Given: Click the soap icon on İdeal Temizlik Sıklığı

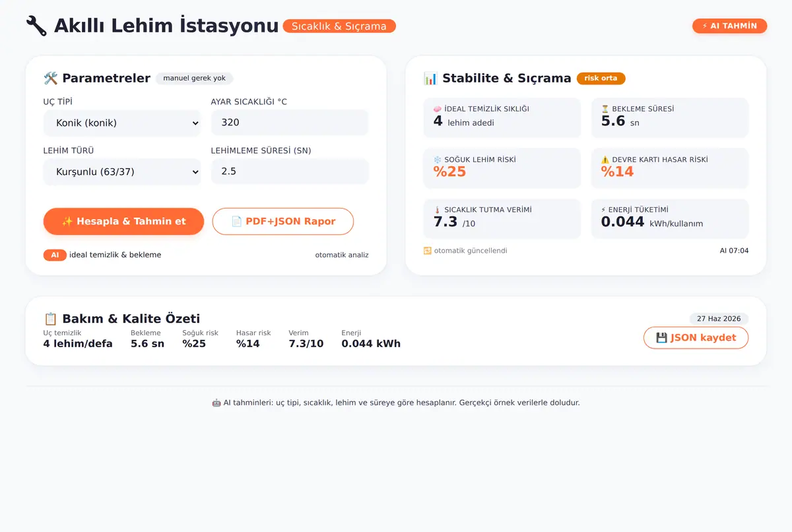Looking at the screenshot, I should (437, 109).
